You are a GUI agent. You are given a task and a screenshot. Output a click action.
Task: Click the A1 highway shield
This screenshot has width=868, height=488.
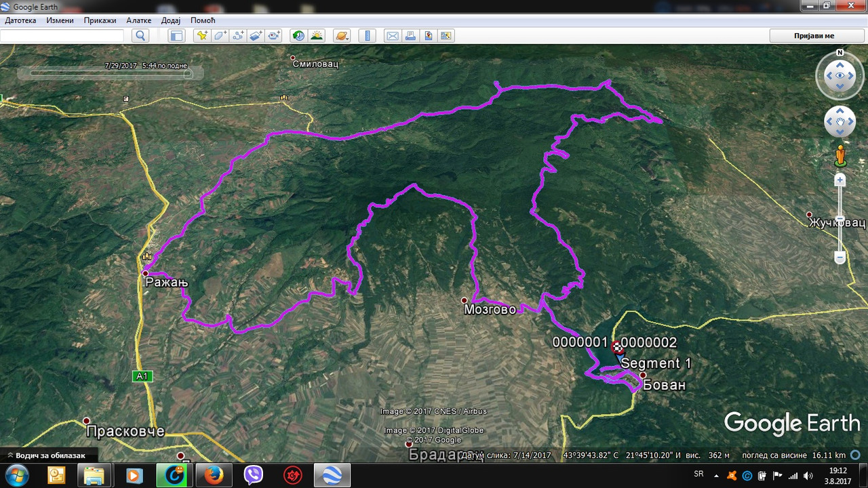click(142, 376)
